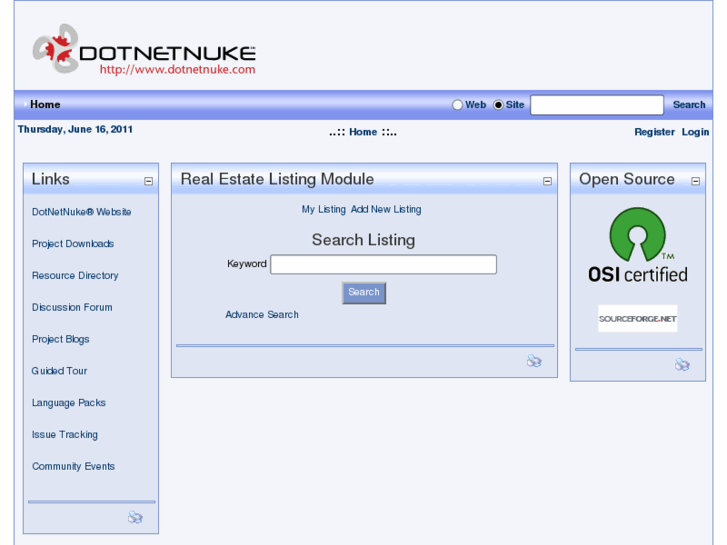Open Resource Directory link
Screen dimensions: 727x545
click(75, 276)
